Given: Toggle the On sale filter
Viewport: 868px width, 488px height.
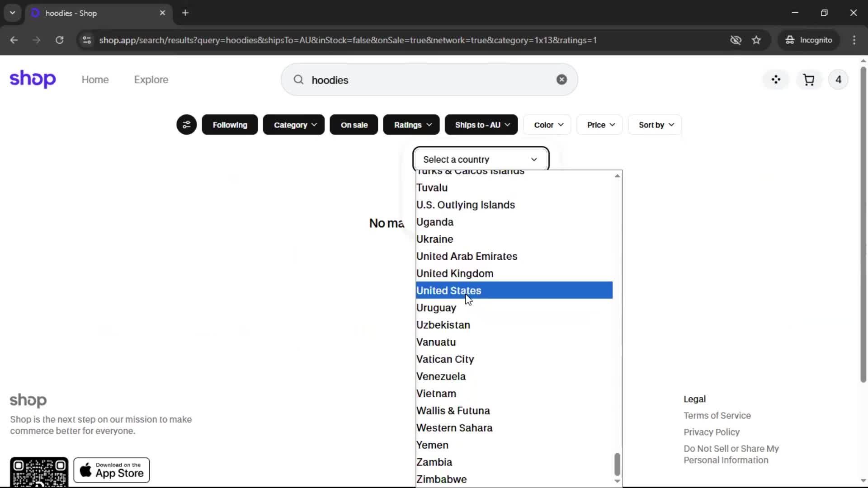Looking at the screenshot, I should (354, 125).
